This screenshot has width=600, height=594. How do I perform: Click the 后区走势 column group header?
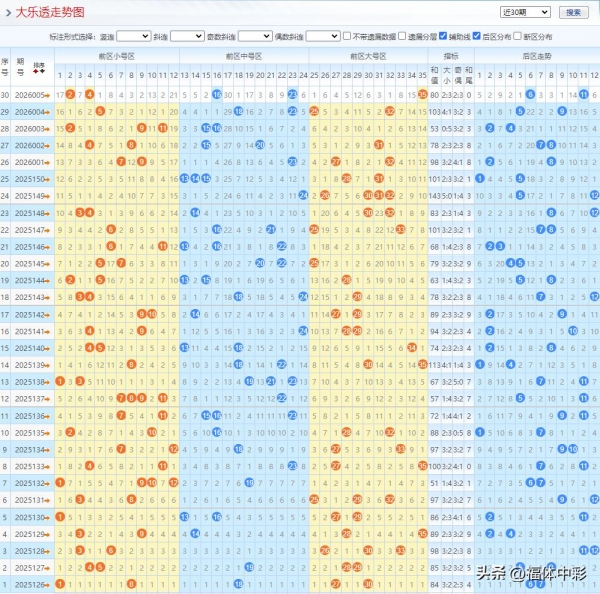point(536,58)
